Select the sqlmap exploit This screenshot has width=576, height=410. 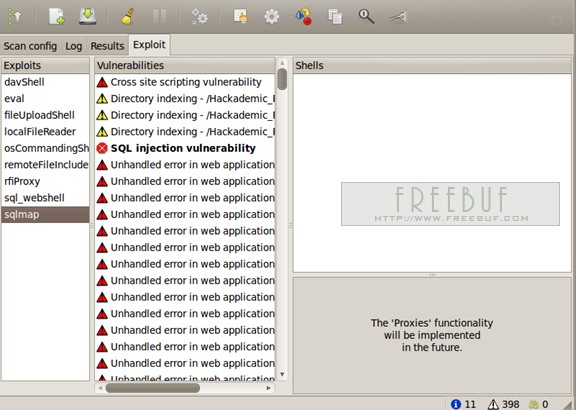pos(45,215)
